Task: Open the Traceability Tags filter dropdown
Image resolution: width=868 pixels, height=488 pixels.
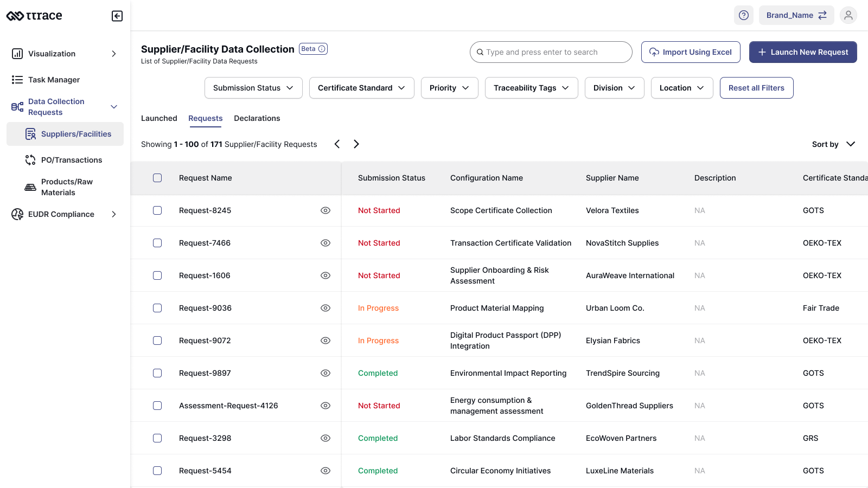Action: pos(532,88)
